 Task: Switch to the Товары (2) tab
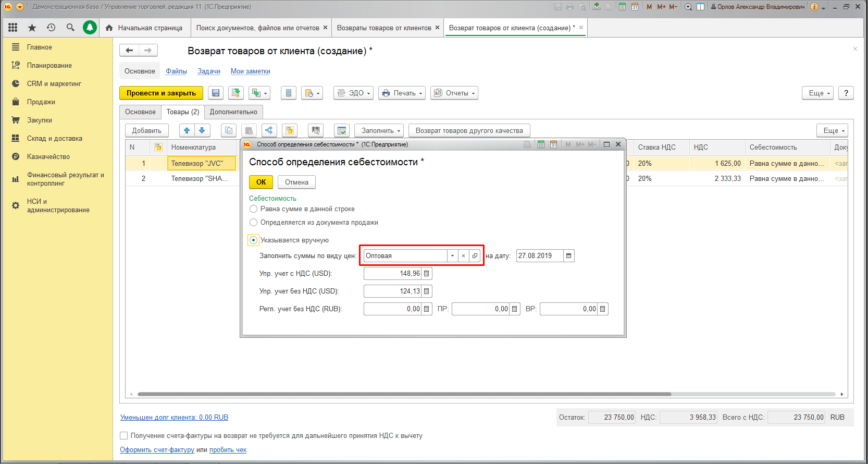coord(183,112)
